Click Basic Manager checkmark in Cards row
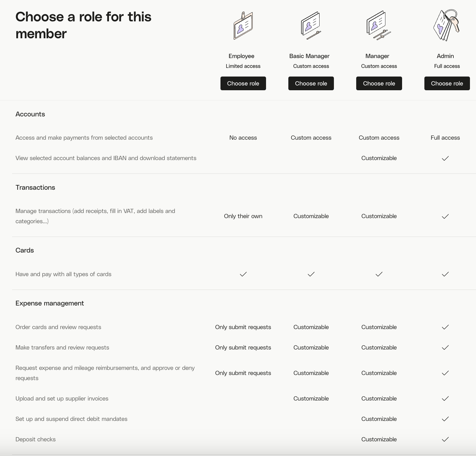This screenshot has height=456, width=476. pos(311,274)
